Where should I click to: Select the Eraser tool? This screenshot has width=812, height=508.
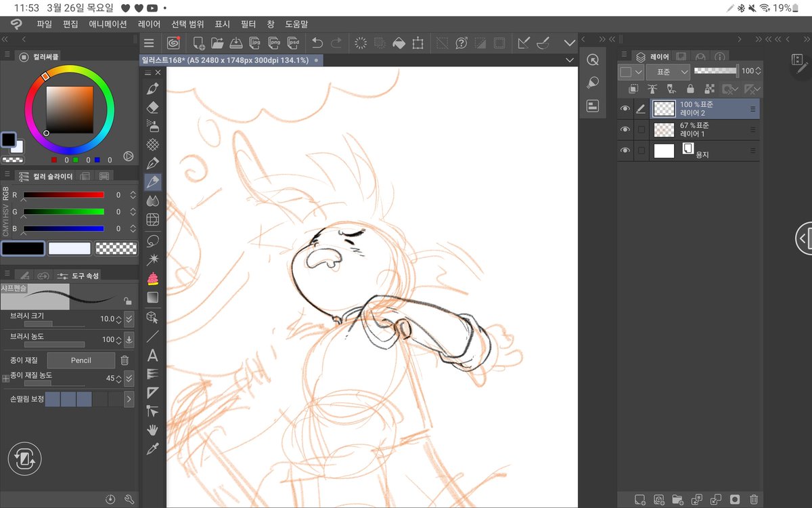point(153,106)
